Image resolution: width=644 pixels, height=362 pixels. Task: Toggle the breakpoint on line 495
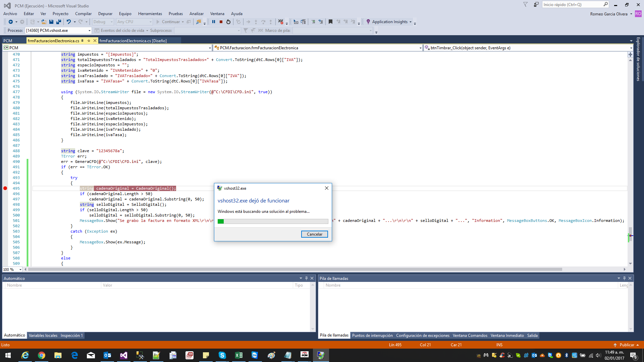point(5,188)
